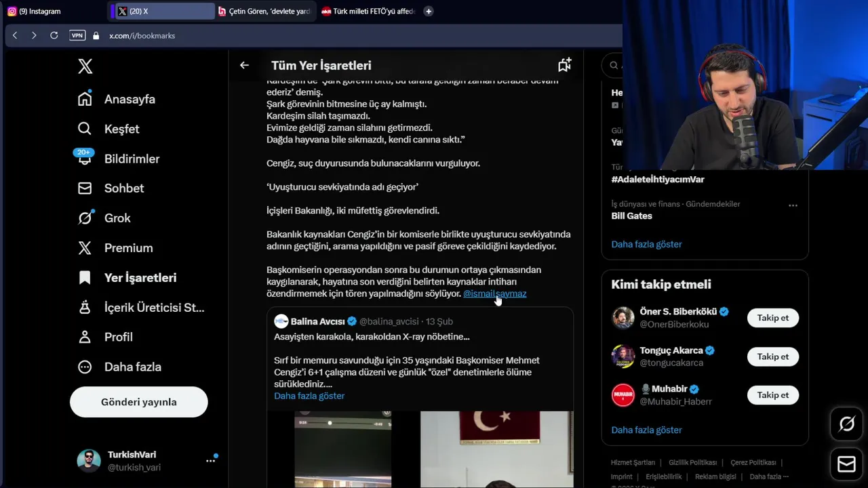This screenshot has height=488, width=868.
Task: Click browser back button
Action: pyautogui.click(x=14, y=35)
